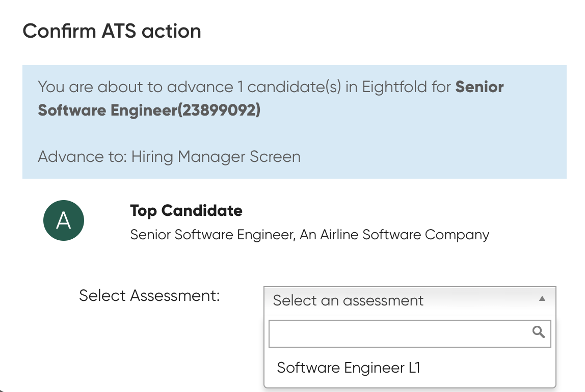Open the Select an assessment combo box
The width and height of the screenshot is (585, 392).
(x=410, y=300)
